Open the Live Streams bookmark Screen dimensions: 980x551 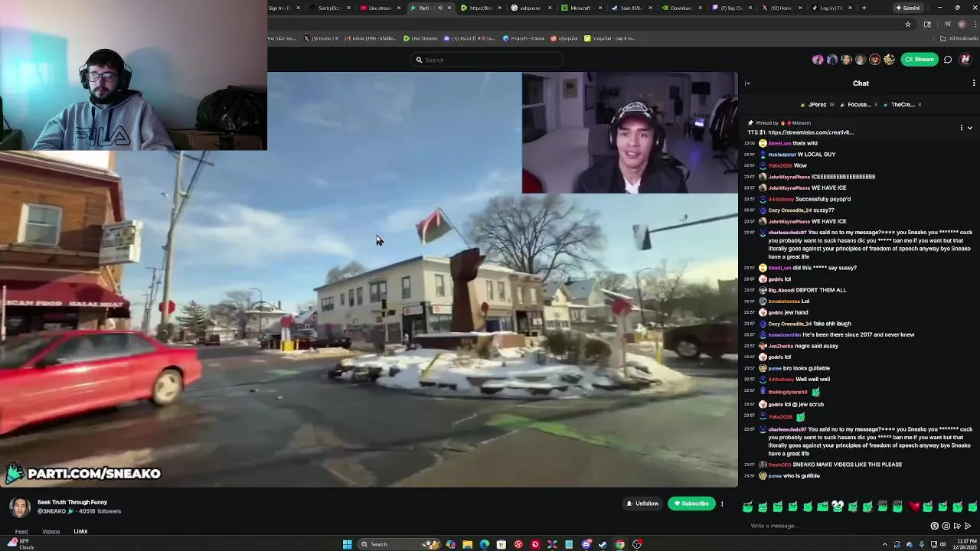tap(421, 38)
